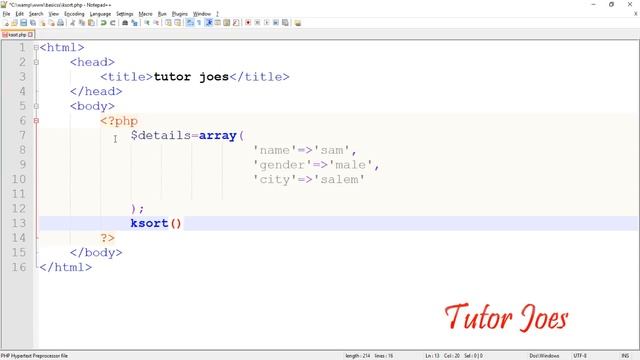
Task: Collapse the body fold marker on line 5
Action: 36,106
